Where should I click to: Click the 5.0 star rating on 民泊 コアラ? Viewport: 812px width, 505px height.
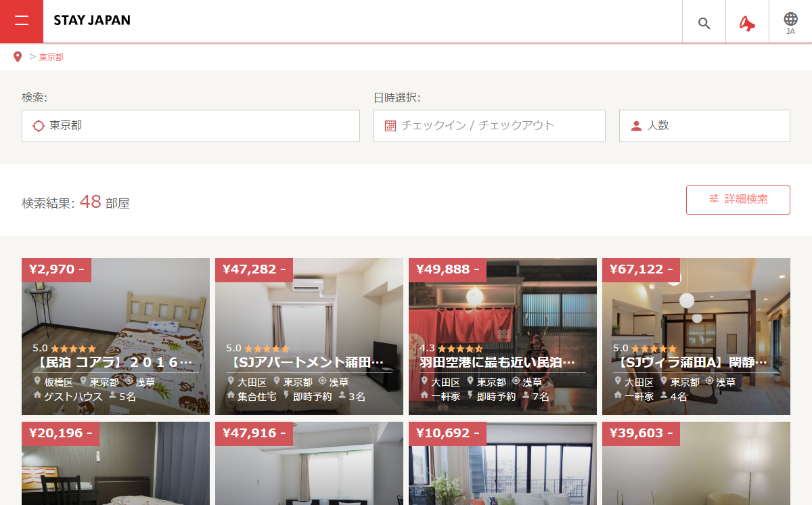click(64, 348)
